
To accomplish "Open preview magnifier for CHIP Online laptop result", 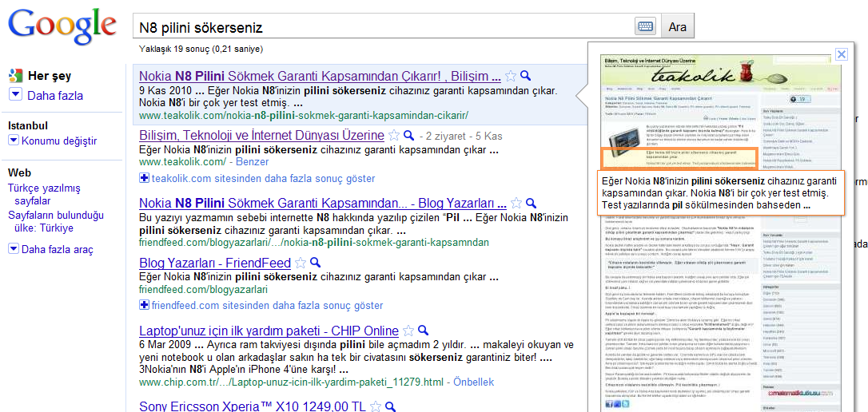I will click(424, 331).
